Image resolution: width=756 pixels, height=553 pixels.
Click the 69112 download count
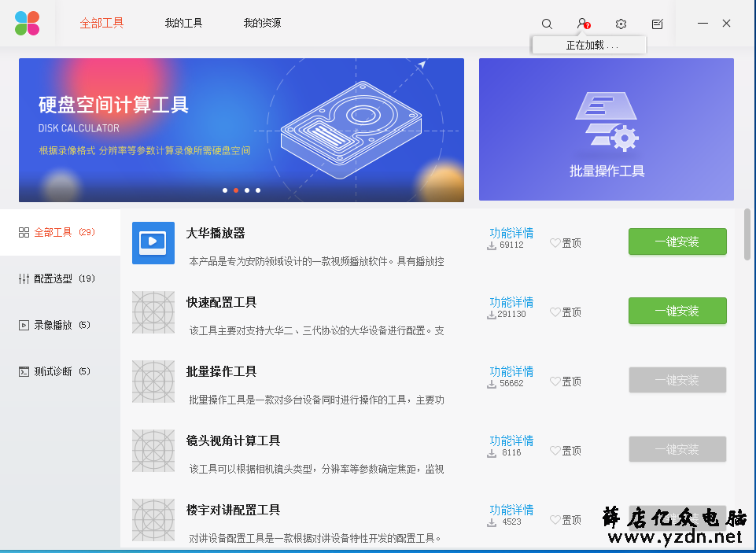[511, 245]
